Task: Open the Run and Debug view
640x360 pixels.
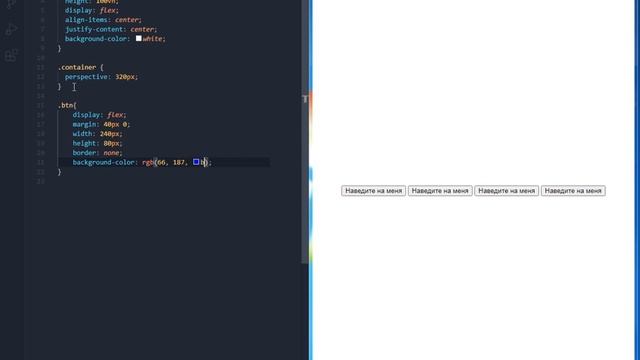Action: point(11,29)
